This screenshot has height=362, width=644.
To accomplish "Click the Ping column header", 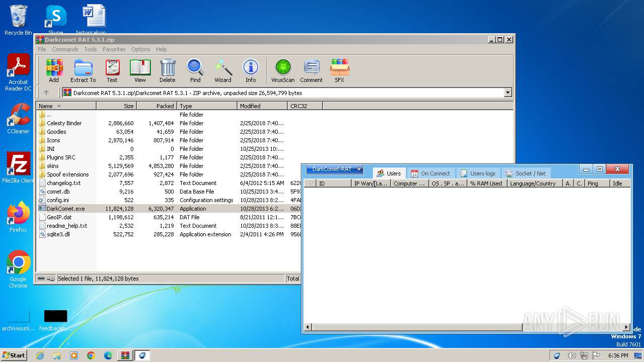I will coord(597,184).
